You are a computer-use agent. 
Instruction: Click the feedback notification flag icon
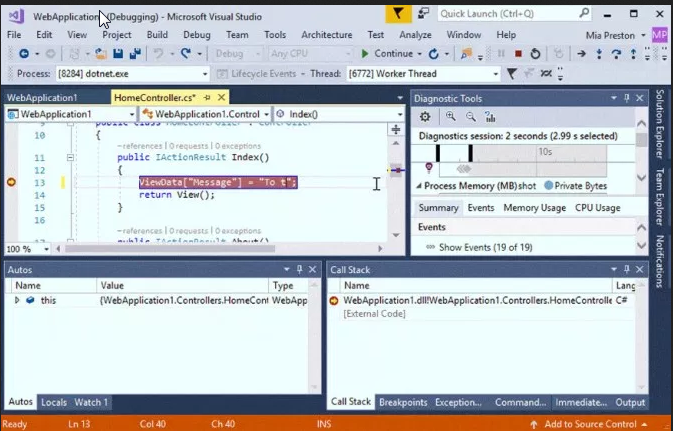(x=398, y=14)
